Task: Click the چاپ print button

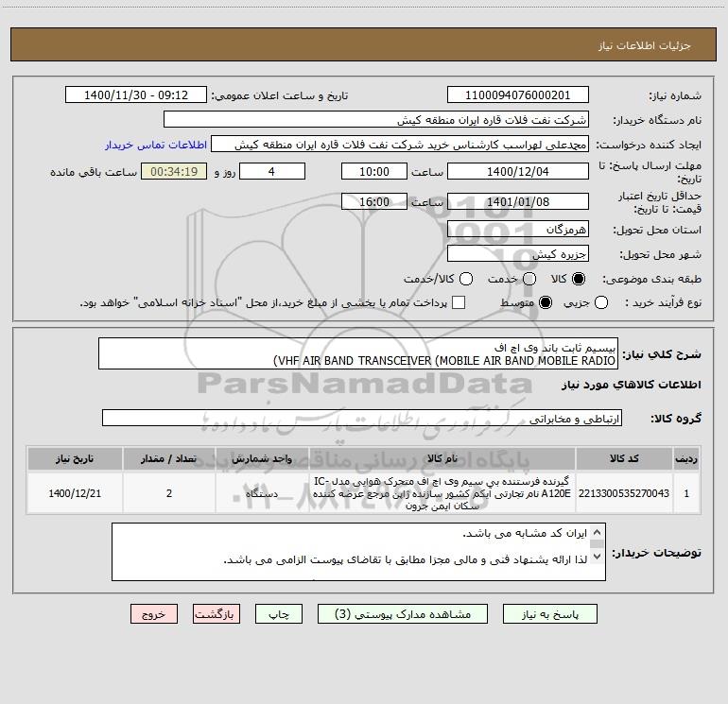Action: point(279,614)
